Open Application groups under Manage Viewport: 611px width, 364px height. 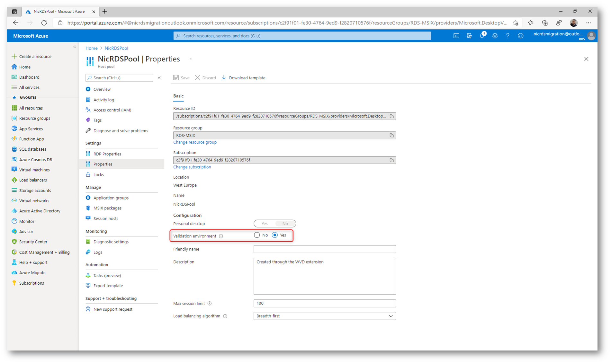pyautogui.click(x=111, y=198)
